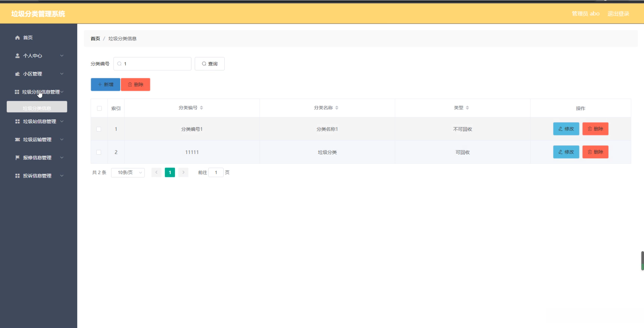Viewport: 644px width, 328px height.
Task: Click the 垃圾分类管理系统 title
Action: pos(38,14)
